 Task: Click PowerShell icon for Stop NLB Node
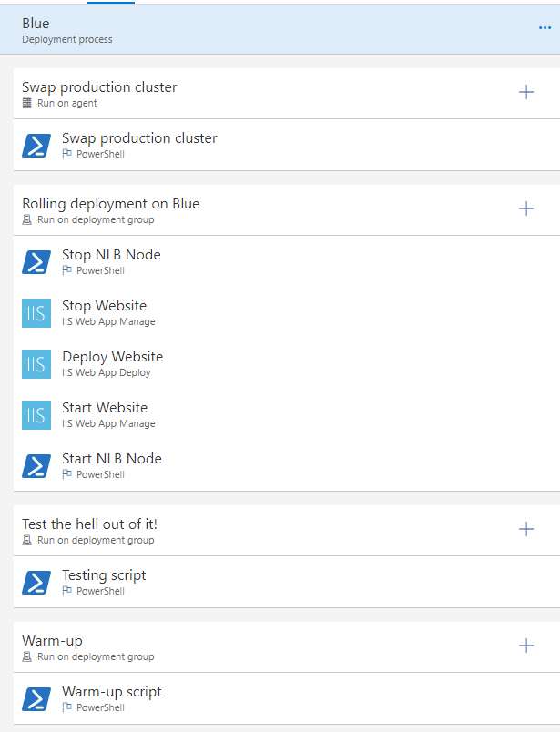tap(36, 262)
